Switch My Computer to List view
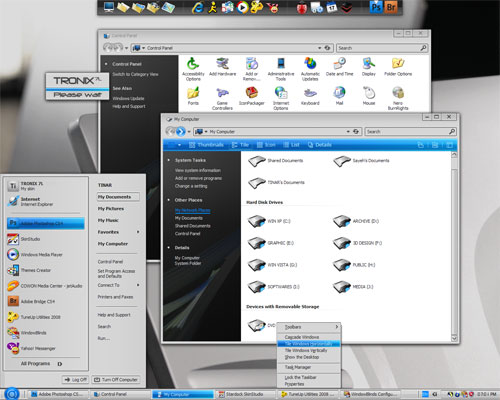This screenshot has width=500, height=400. [292, 145]
